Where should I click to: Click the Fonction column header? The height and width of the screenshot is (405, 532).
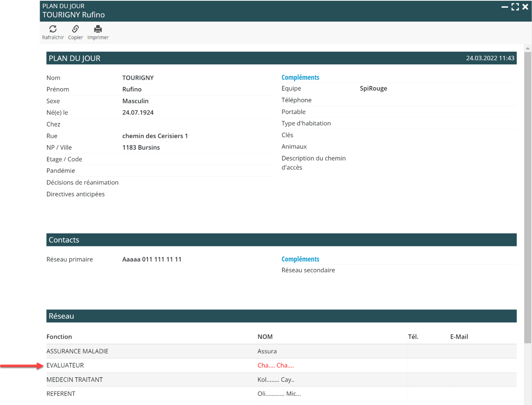point(59,337)
